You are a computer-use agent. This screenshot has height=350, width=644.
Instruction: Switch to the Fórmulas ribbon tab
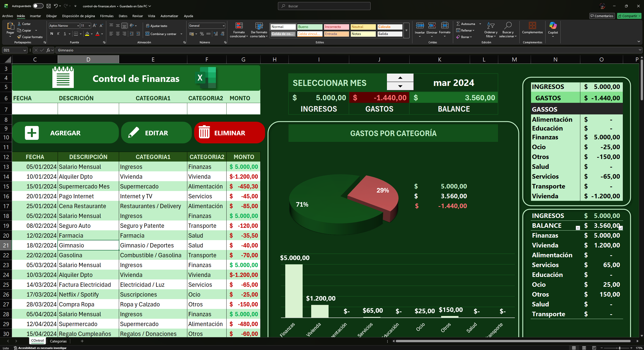coord(107,16)
